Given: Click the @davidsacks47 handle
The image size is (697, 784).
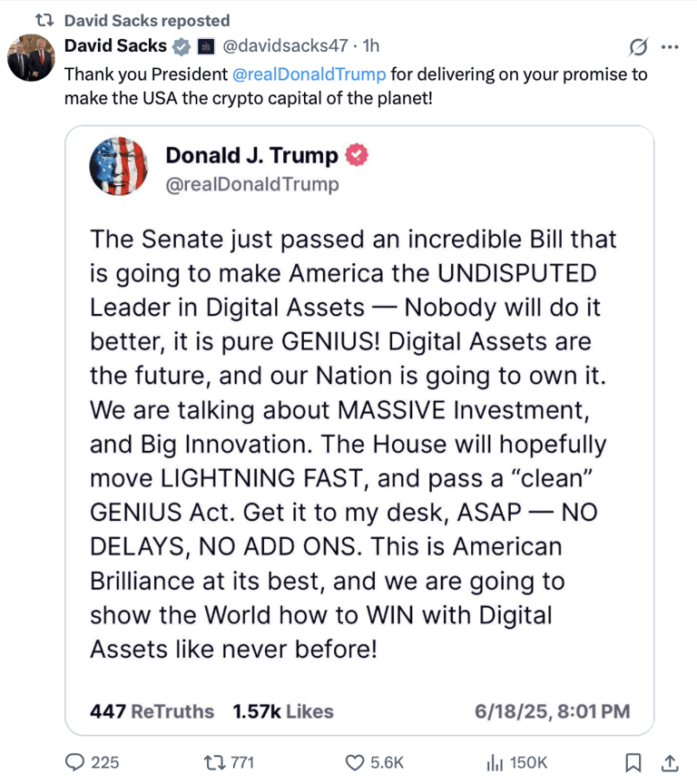Looking at the screenshot, I should (x=289, y=46).
